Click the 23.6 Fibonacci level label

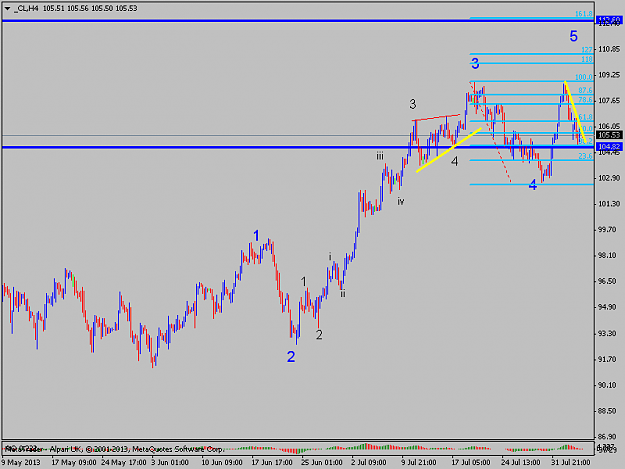(x=586, y=156)
